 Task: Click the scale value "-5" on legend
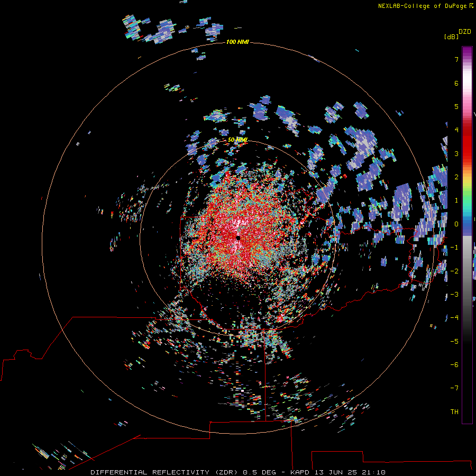[x=454, y=342]
